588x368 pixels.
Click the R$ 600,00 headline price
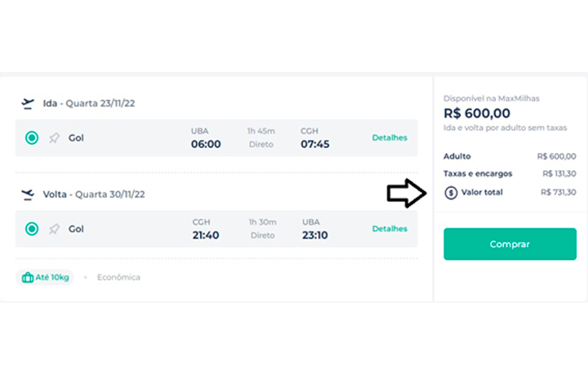477,113
